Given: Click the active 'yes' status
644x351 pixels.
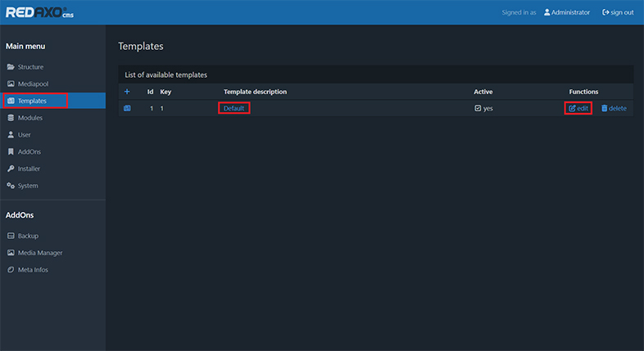Looking at the screenshot, I should (x=483, y=108).
